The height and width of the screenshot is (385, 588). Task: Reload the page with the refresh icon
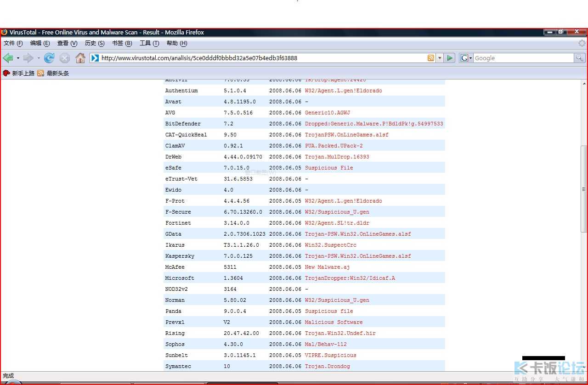point(49,58)
